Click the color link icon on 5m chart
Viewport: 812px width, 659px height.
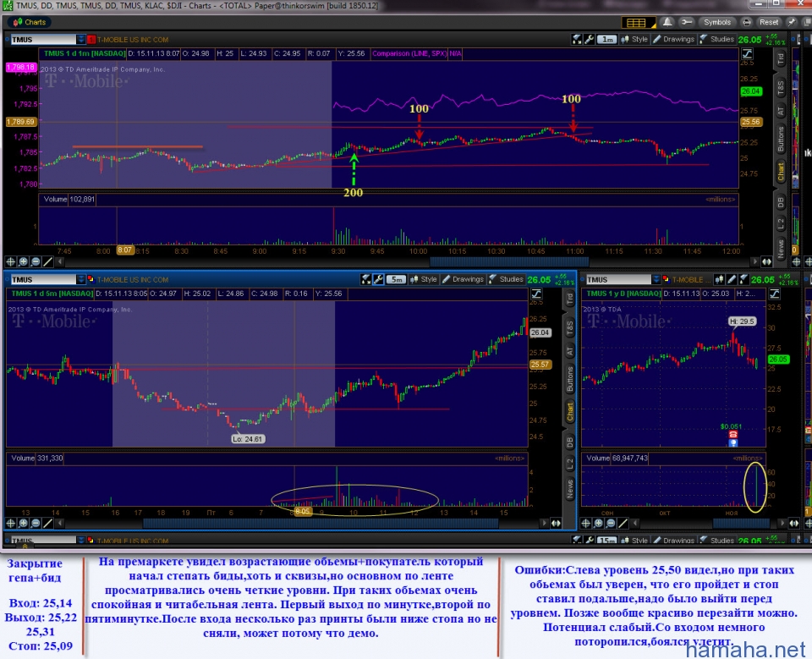coord(91,279)
